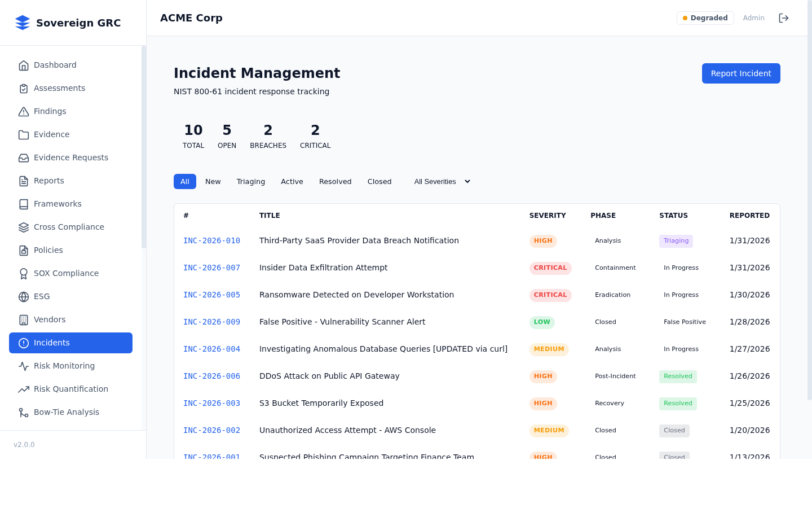This screenshot has width=812, height=508.
Task: Click the logout icon in header
Action: pyautogui.click(x=783, y=18)
